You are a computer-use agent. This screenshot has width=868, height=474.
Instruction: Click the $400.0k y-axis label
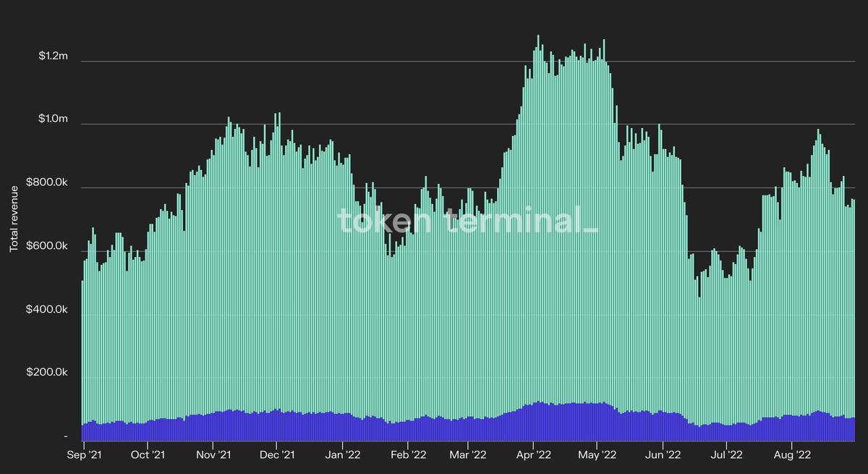(48, 310)
